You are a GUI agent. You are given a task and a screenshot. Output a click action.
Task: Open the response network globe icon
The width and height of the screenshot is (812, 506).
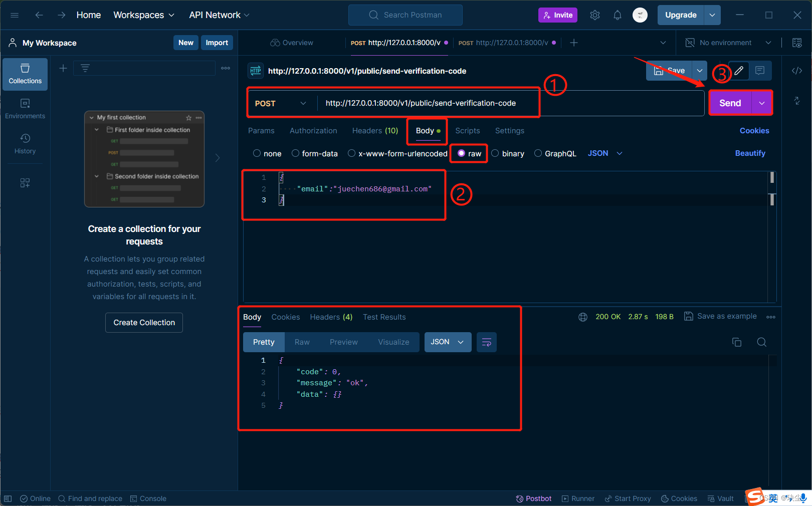coord(583,317)
